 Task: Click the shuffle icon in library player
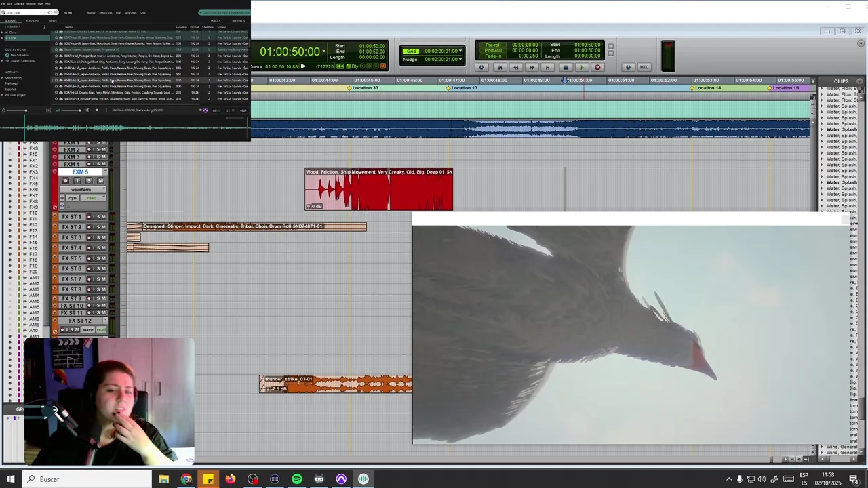pos(87,110)
